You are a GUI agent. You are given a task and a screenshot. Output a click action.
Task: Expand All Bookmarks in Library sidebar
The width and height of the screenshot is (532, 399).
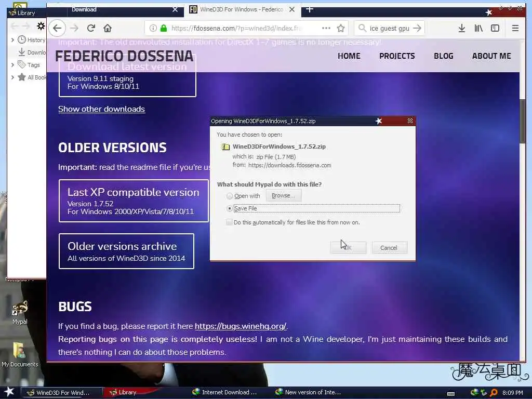(x=12, y=77)
